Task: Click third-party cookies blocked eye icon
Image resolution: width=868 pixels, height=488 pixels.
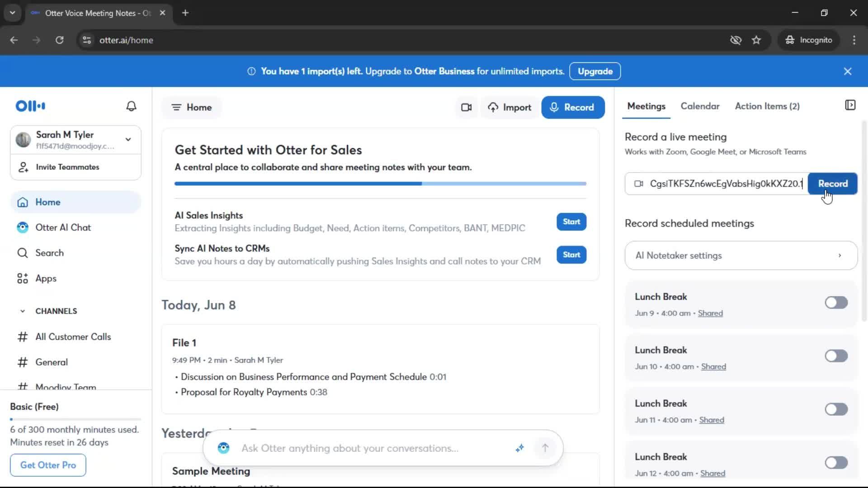Action: click(x=736, y=40)
